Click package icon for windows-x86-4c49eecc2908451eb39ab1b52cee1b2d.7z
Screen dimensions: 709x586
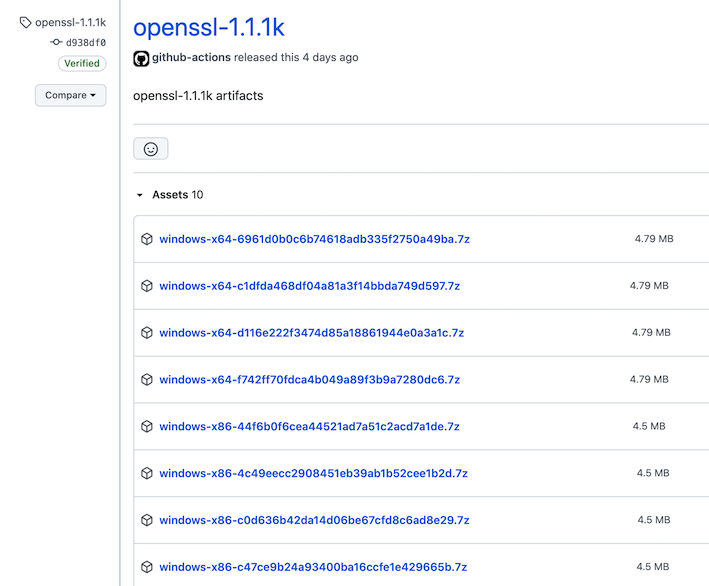point(147,473)
